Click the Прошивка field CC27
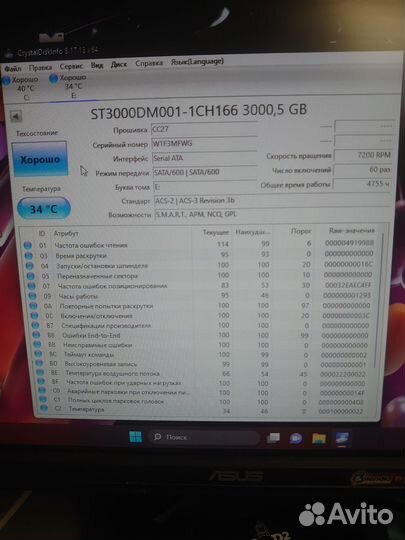 204,129
